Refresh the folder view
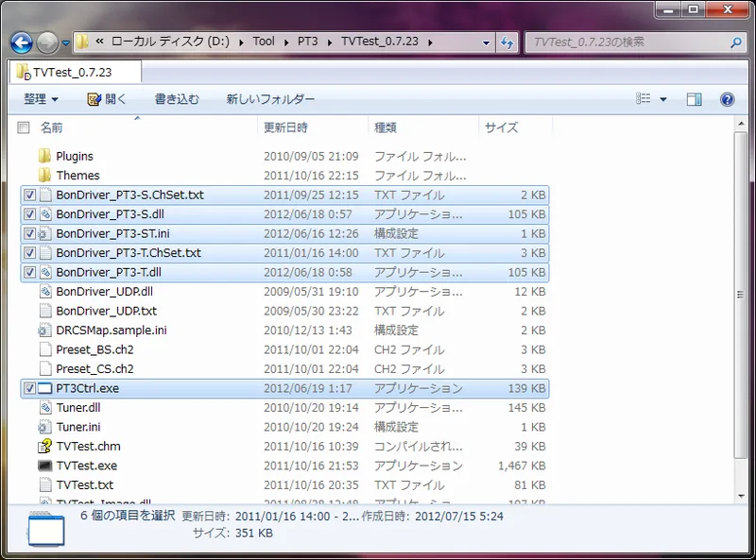This screenshot has width=756, height=560. pyautogui.click(x=507, y=42)
